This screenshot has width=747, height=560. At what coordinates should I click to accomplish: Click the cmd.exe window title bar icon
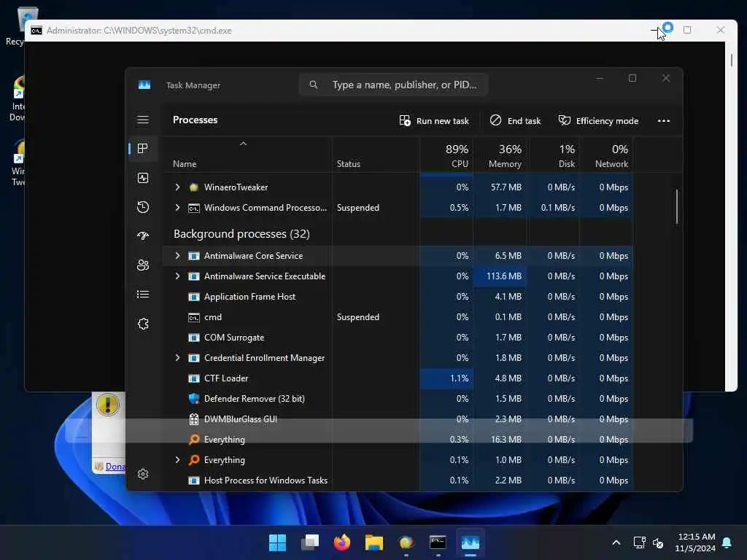point(36,31)
